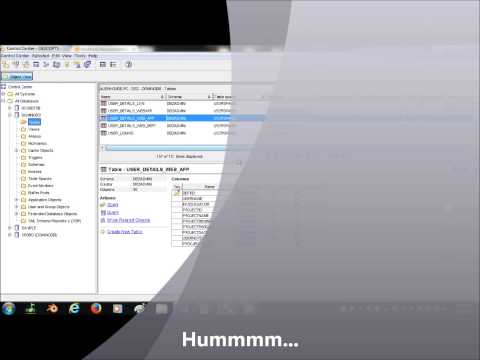480x360 pixels.
Task: Expand the User and Group Objects folder
Action: [16, 207]
